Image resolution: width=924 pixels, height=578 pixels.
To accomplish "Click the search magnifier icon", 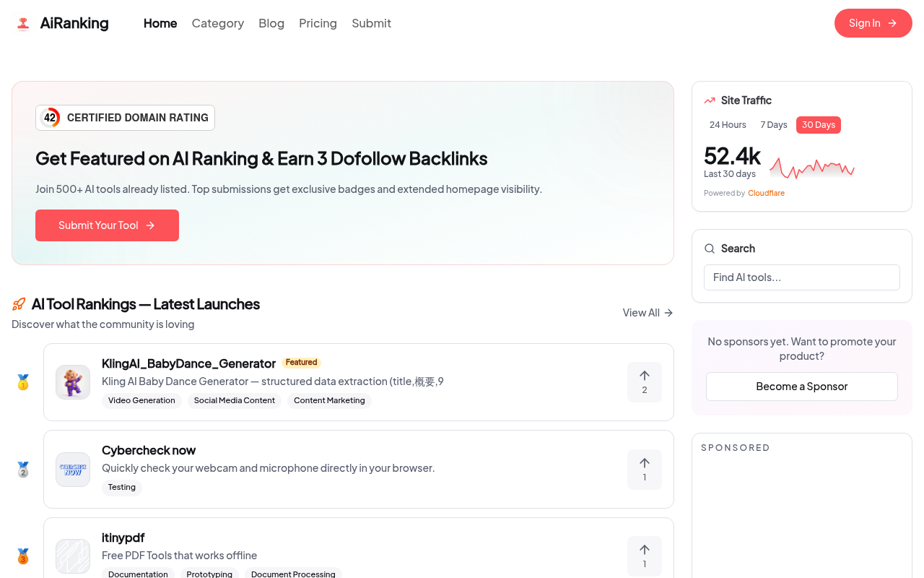I will pos(710,249).
